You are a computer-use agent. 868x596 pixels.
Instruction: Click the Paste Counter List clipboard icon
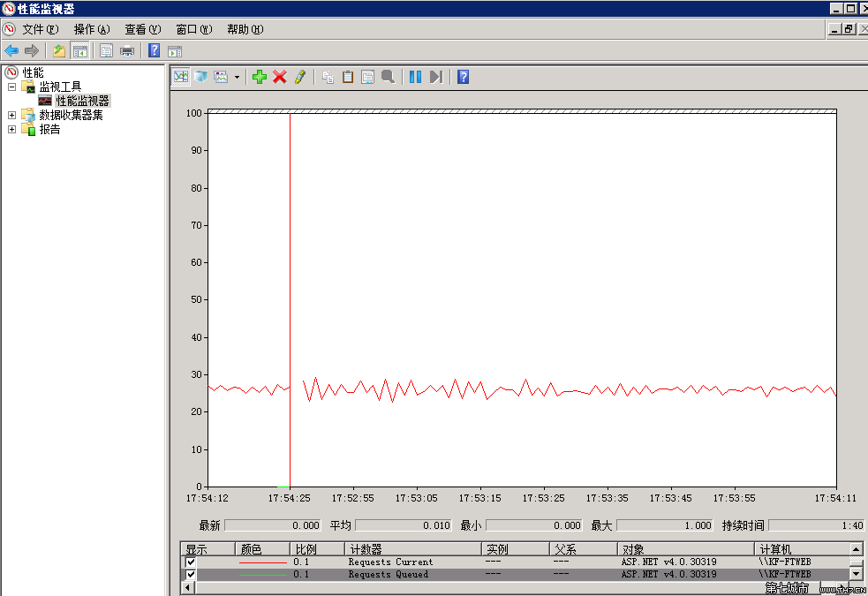[348, 77]
